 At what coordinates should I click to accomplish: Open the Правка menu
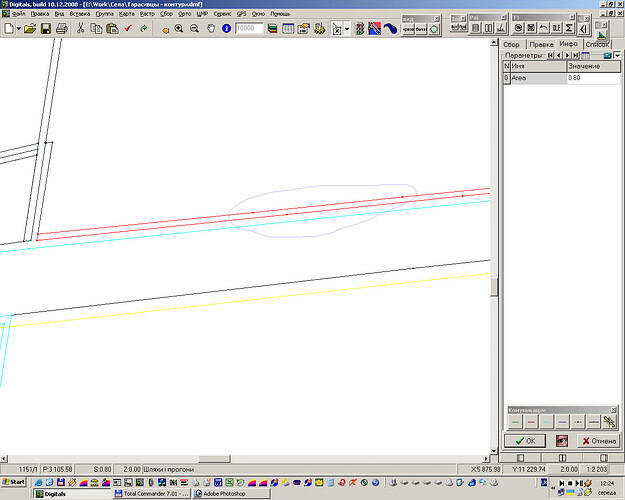(40, 14)
